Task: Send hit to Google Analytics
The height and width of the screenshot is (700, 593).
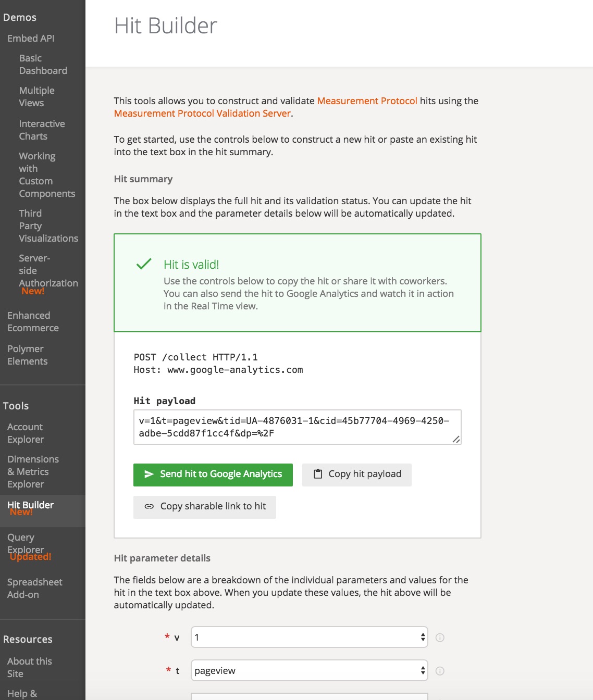Action: click(x=213, y=475)
